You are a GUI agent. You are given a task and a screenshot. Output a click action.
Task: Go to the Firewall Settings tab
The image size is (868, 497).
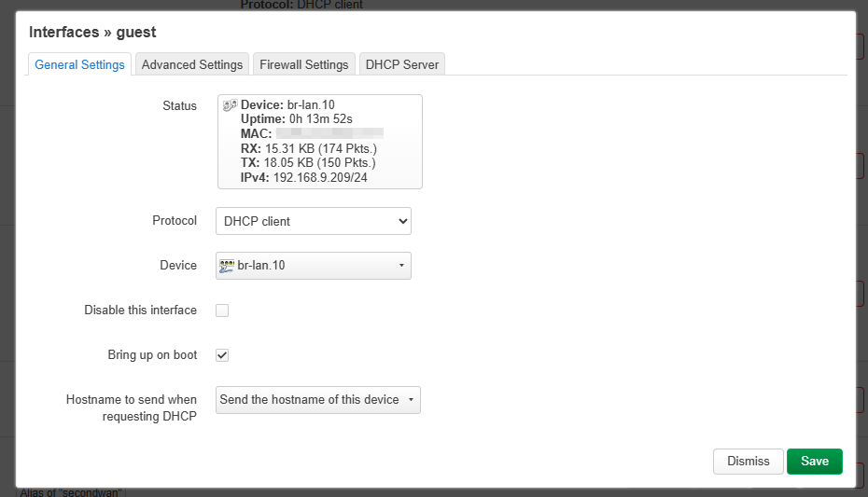pyautogui.click(x=303, y=64)
